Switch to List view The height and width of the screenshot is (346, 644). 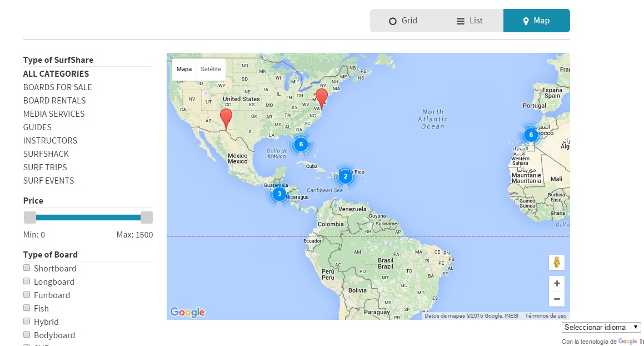click(x=470, y=21)
